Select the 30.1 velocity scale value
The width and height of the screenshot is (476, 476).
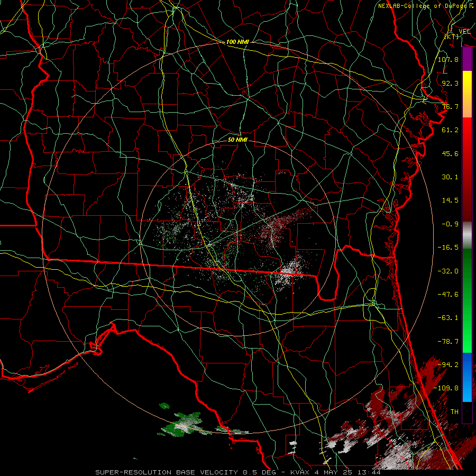(x=450, y=177)
